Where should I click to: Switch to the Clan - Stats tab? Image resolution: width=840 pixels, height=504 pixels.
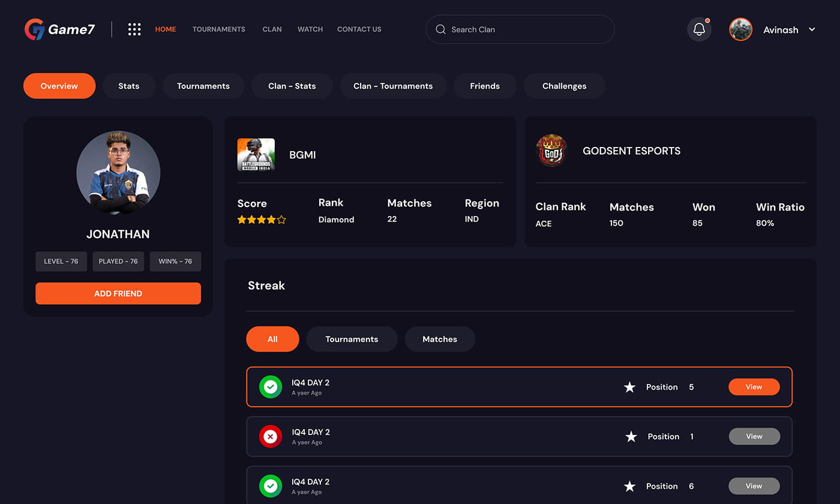pyautogui.click(x=292, y=86)
